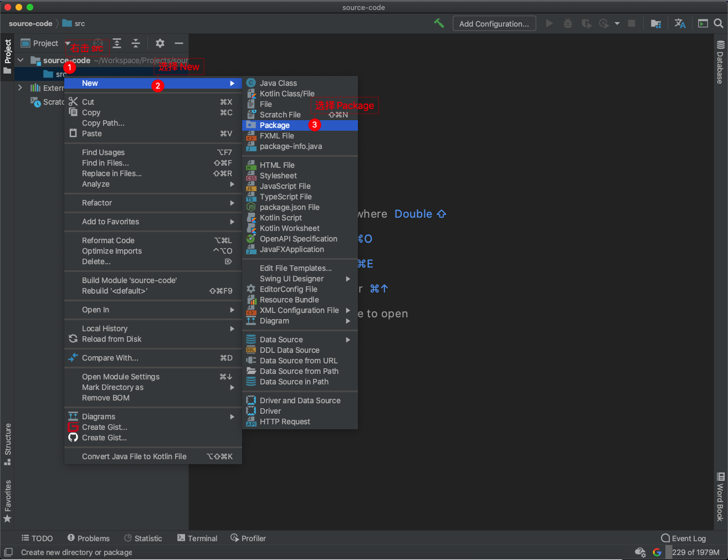
Task: Select Java Class in New submenu
Action: point(300,83)
